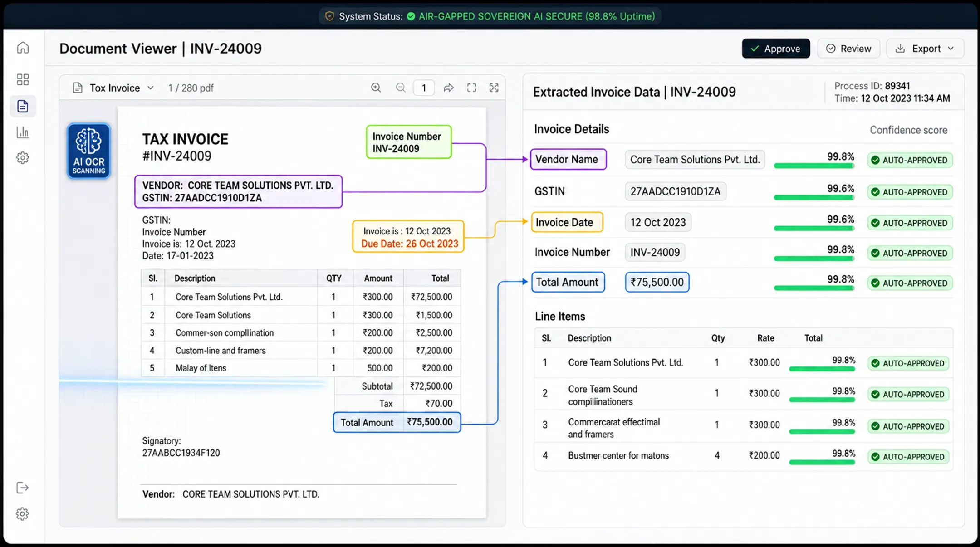Click the highlighted VENDOR box in document

pyautogui.click(x=238, y=191)
